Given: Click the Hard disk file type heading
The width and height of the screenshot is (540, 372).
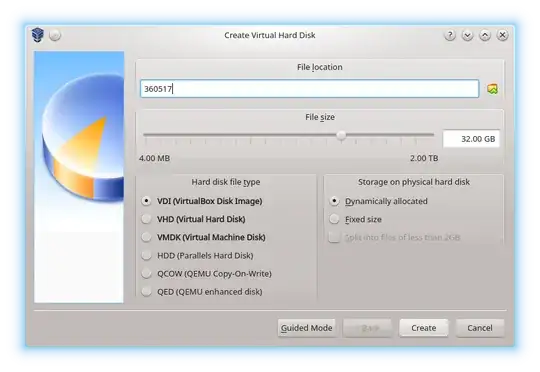Looking at the screenshot, I should 226,182.
